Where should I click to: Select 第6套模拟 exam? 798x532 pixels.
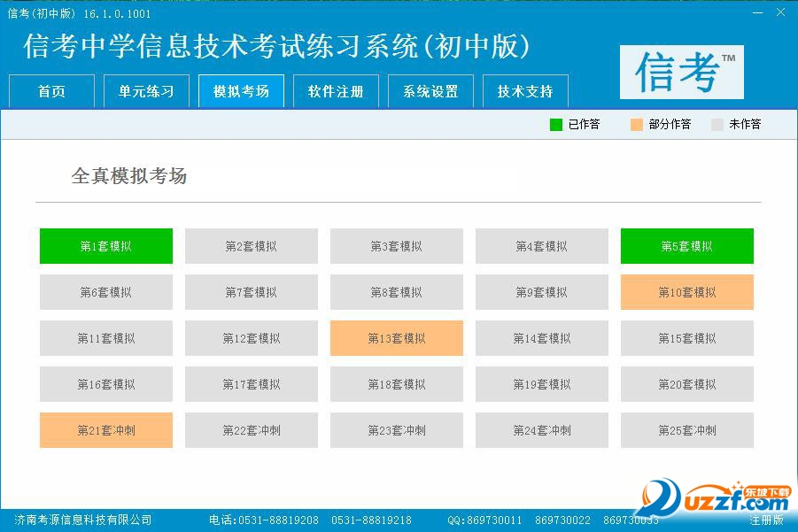click(106, 292)
